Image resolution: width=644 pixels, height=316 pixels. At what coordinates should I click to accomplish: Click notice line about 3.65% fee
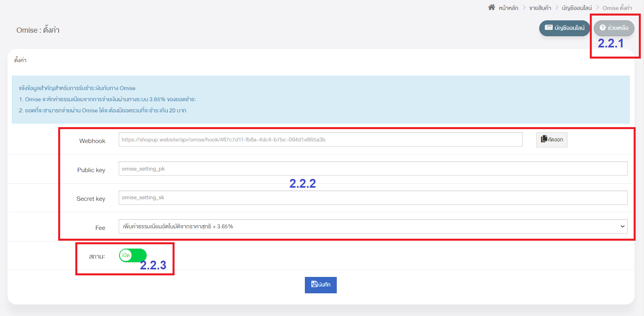108,99
